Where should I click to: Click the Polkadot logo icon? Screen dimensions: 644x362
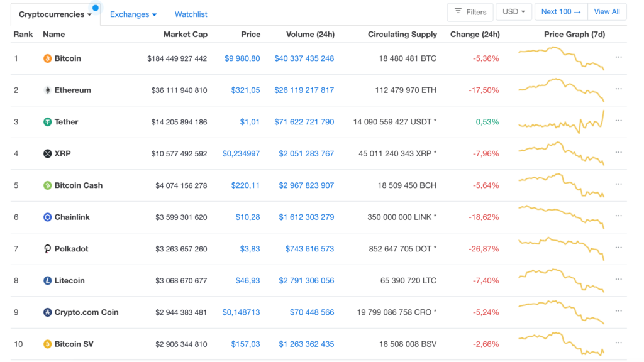pos(48,249)
